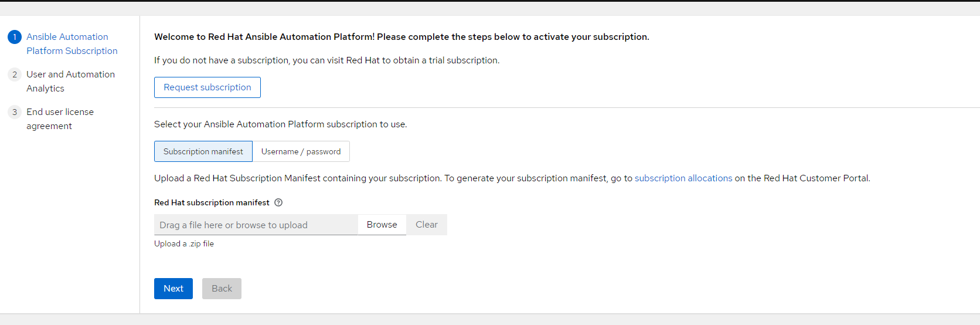The height and width of the screenshot is (325, 980).
Task: Click the Drag a file here upload field
Action: (x=256, y=225)
